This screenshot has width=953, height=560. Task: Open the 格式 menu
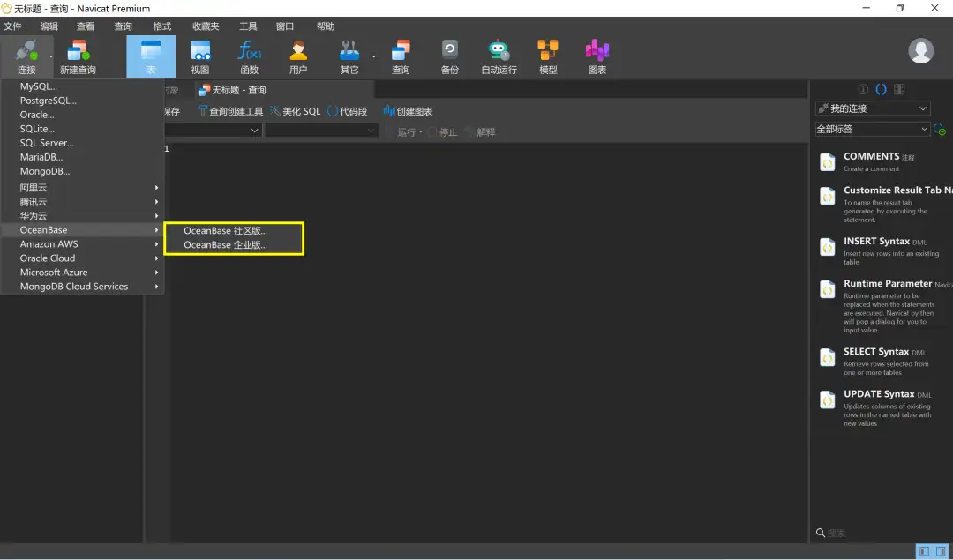(x=162, y=26)
